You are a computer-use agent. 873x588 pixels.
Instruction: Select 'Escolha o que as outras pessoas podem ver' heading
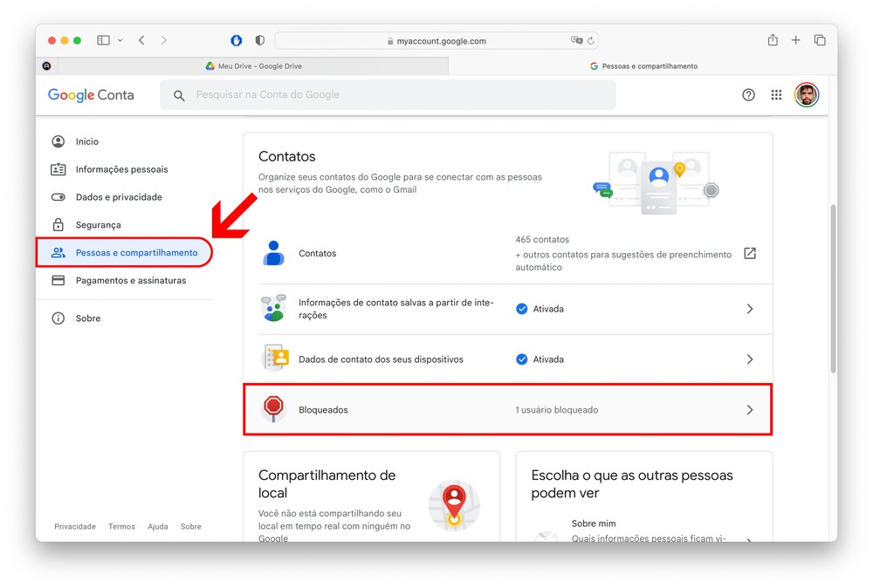pos(632,484)
